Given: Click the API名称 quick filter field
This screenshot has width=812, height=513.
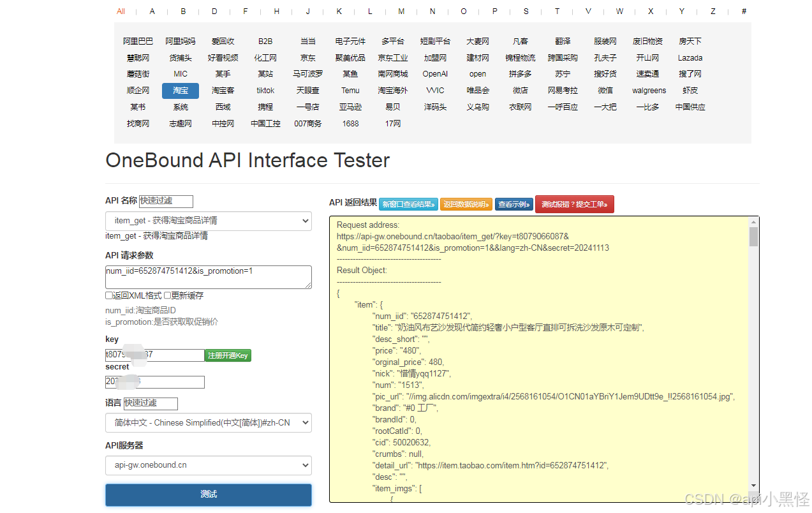Looking at the screenshot, I should point(166,201).
